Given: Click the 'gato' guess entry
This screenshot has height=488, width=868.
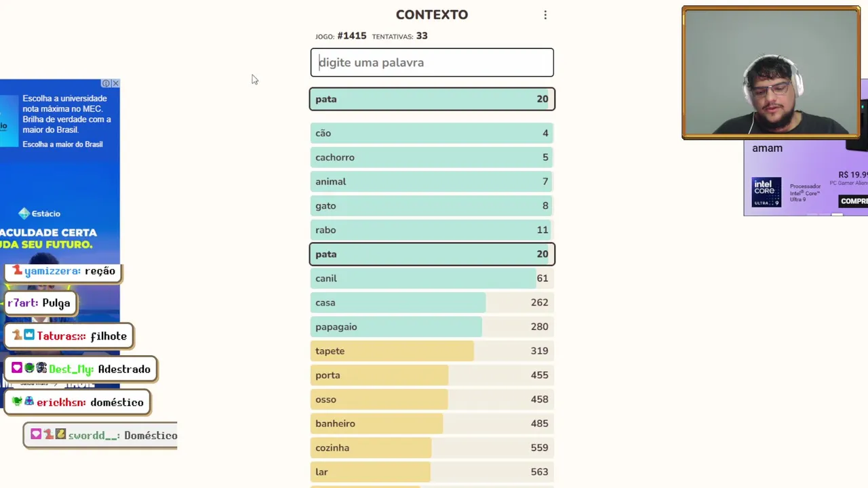Looking at the screenshot, I should point(432,206).
